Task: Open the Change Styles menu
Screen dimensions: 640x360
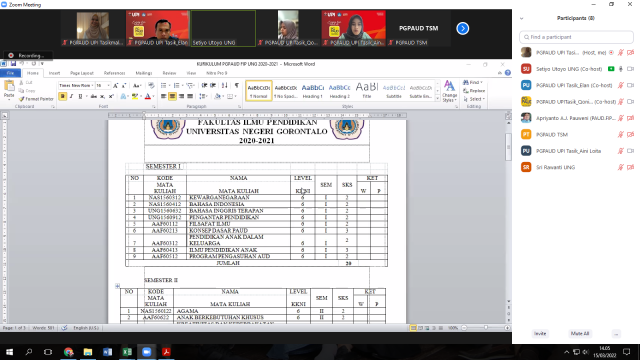Action: tap(449, 91)
